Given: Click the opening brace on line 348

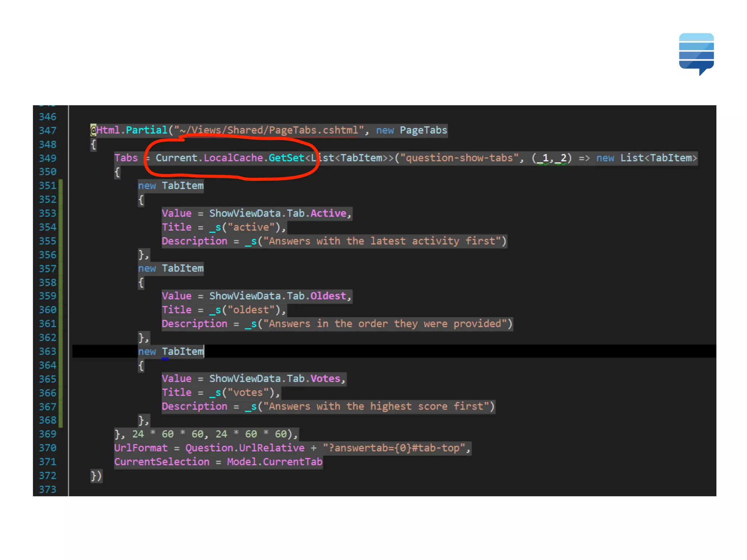Looking at the screenshot, I should pos(93,144).
